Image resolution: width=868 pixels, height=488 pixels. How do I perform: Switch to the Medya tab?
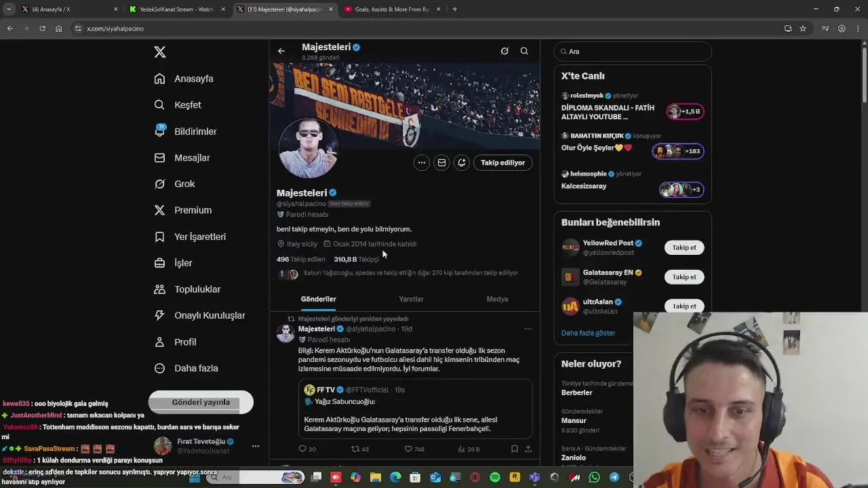tap(497, 299)
